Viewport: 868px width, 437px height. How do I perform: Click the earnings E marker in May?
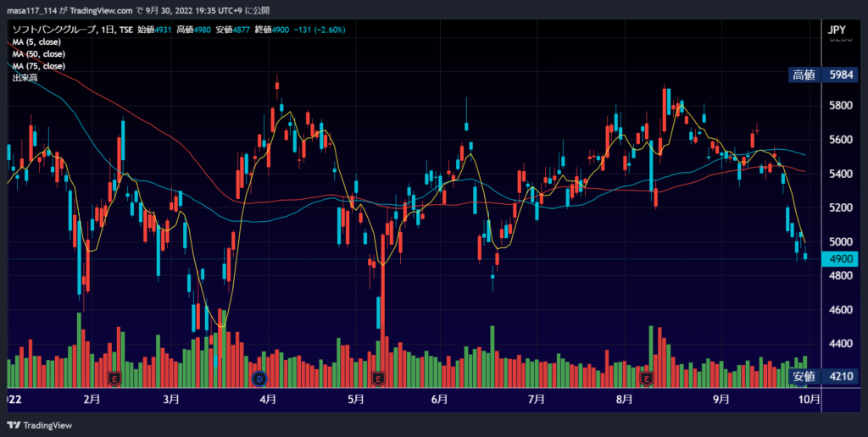coord(379,379)
